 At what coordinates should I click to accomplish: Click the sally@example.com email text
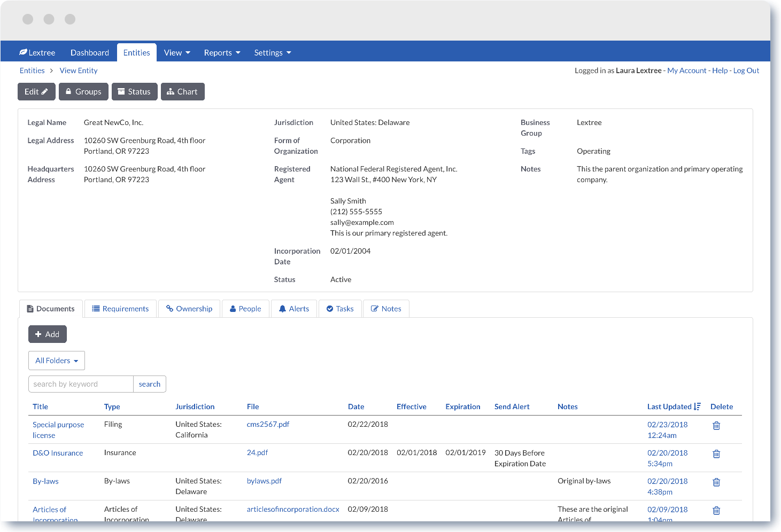click(x=362, y=222)
